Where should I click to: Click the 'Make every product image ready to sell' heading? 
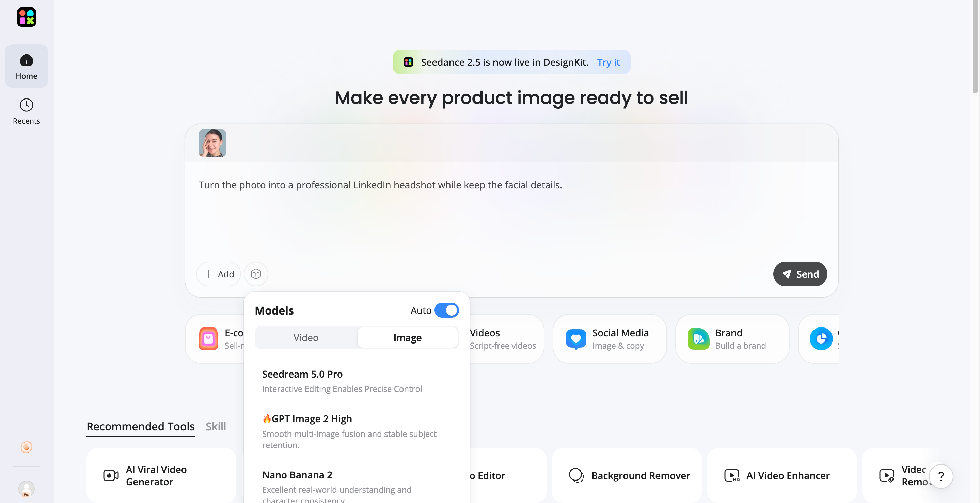pyautogui.click(x=512, y=97)
